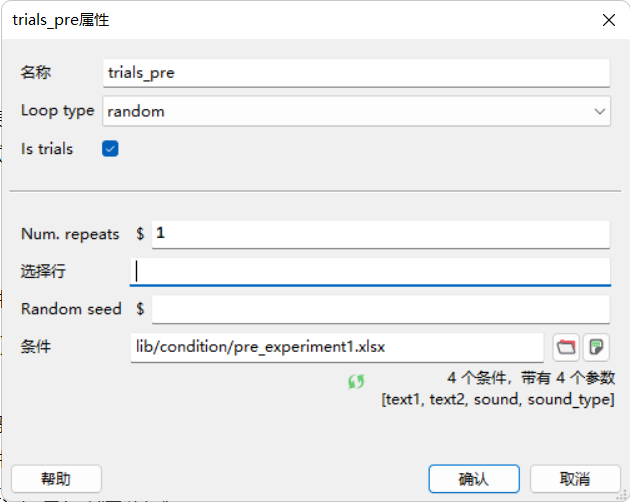The image size is (630, 502).
Task: Click into the 选择行 text field
Action: point(370,272)
